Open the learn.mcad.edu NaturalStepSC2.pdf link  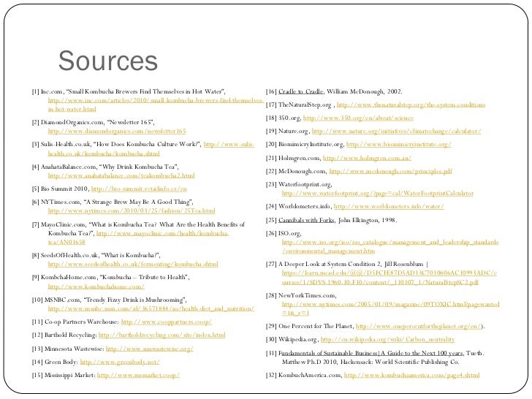(x=389, y=278)
